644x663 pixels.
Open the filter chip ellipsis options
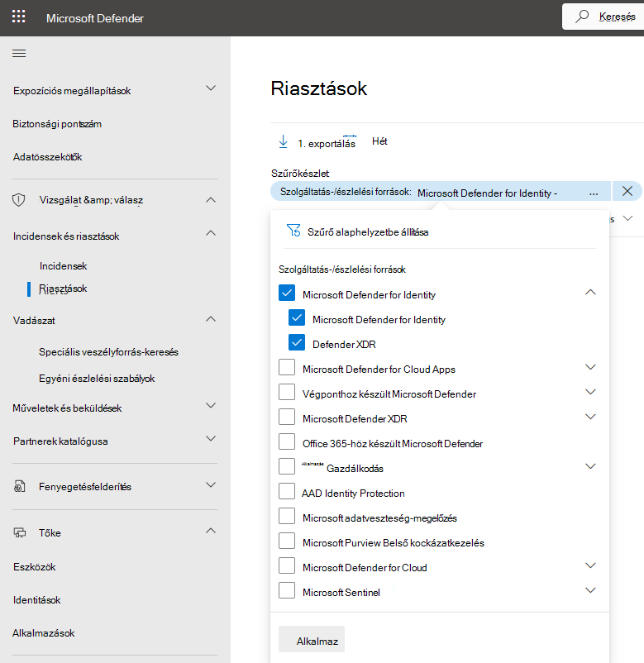pos(594,193)
